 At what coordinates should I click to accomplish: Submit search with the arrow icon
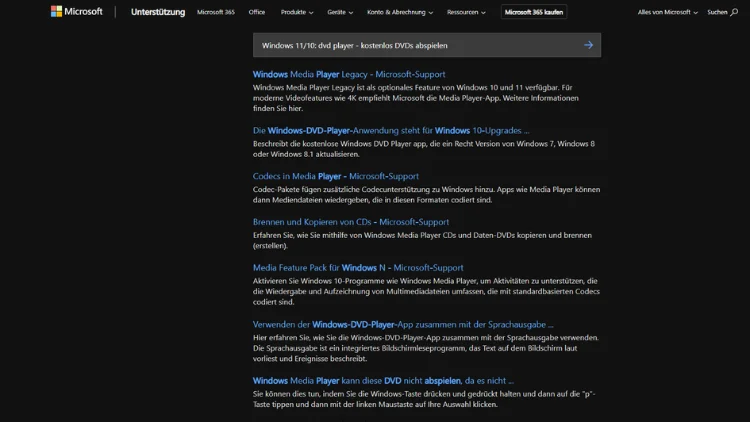pyautogui.click(x=588, y=45)
